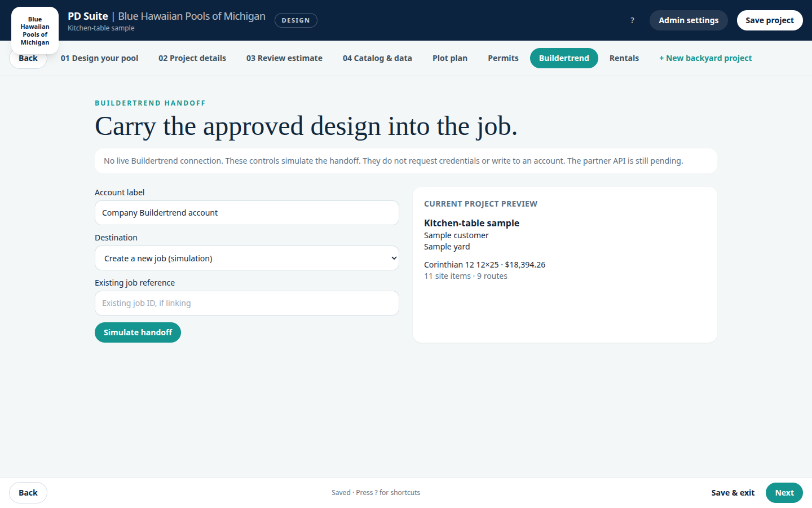Switch to 02 Project details tab
The image size is (812, 508).
[192, 58]
